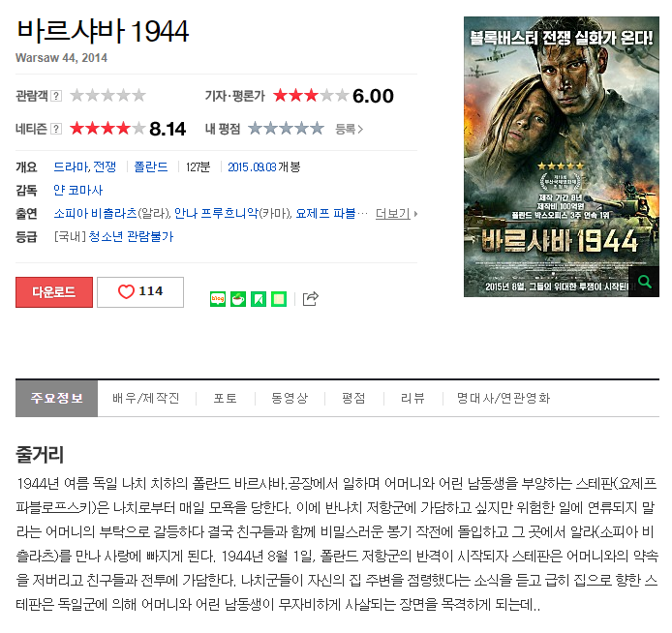672x633 pixels.
Task: Click the green bookmark share icon
Action: [x=259, y=299]
